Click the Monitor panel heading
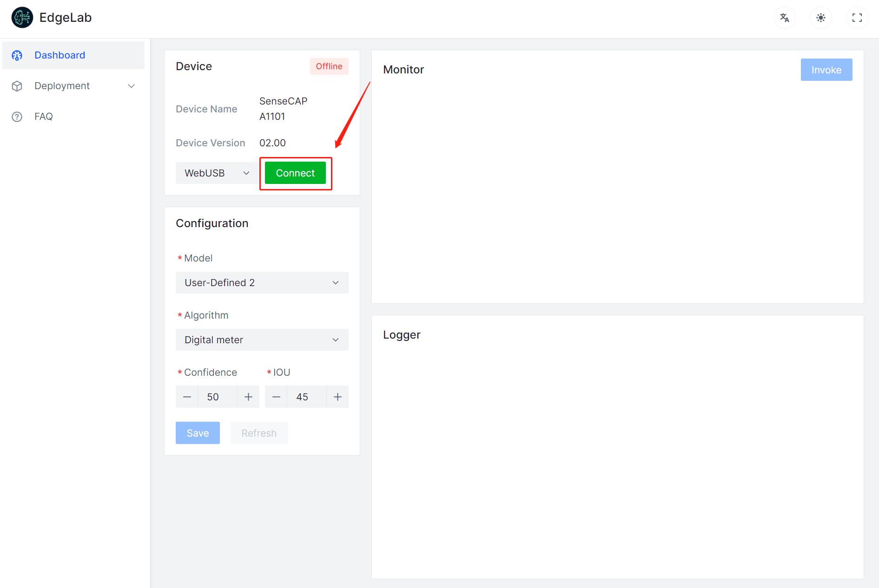This screenshot has width=879, height=588. pyautogui.click(x=403, y=70)
